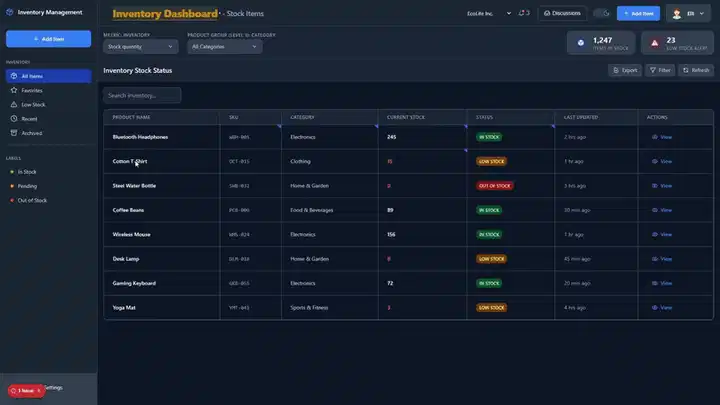Click the Search inventory field

point(142,96)
